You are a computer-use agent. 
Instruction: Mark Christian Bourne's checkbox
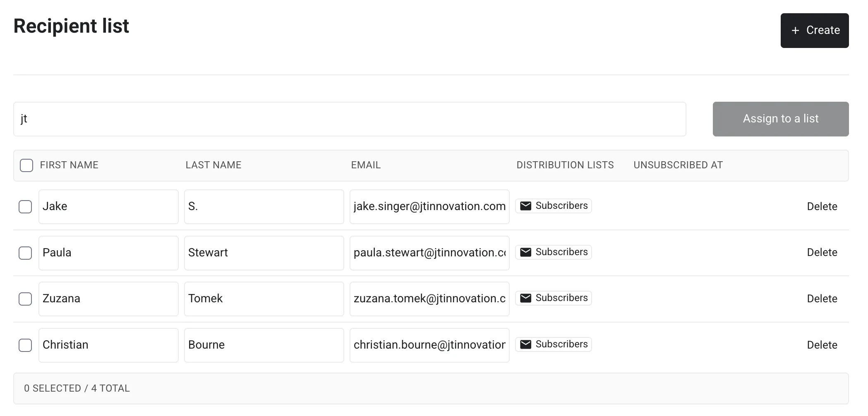pos(25,345)
